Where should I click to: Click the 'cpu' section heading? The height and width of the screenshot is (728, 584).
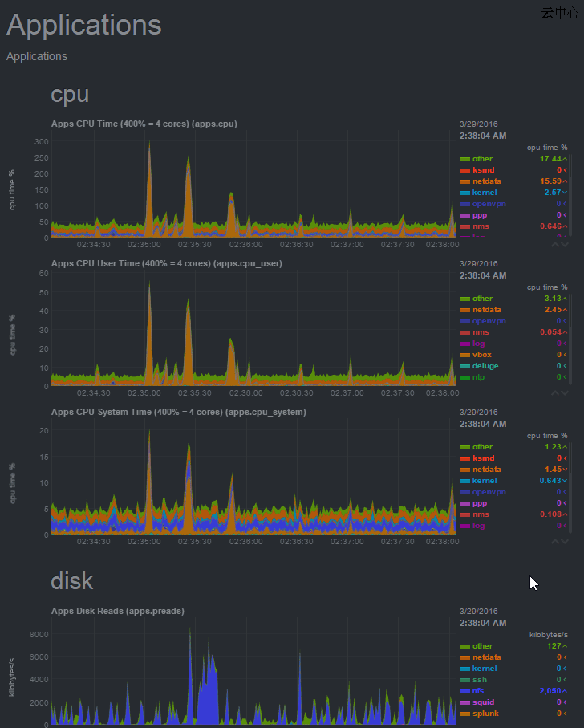coord(70,94)
